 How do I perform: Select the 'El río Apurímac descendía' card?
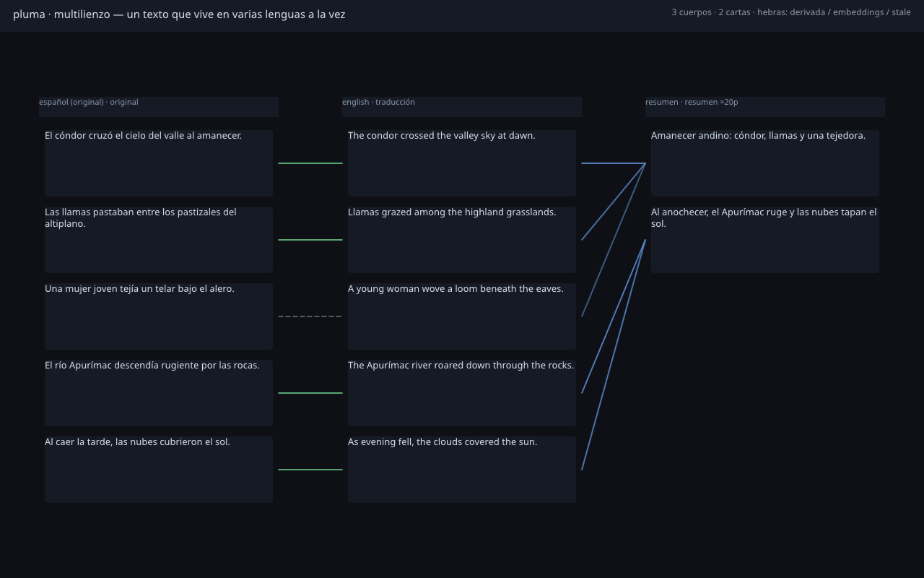point(159,393)
